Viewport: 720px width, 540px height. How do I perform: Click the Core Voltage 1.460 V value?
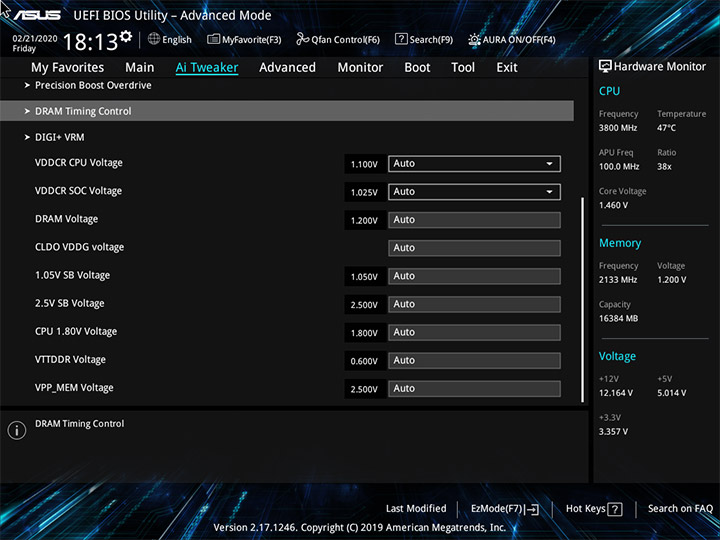(613, 205)
